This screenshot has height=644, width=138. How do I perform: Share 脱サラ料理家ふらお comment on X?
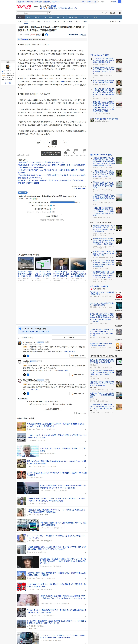click(x=25, y=393)
